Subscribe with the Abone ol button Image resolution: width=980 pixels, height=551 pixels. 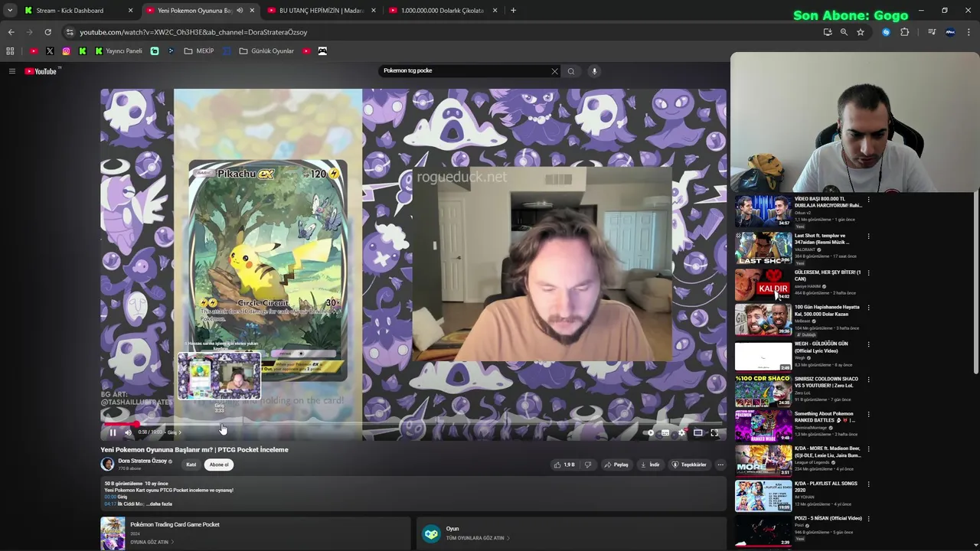[219, 465]
